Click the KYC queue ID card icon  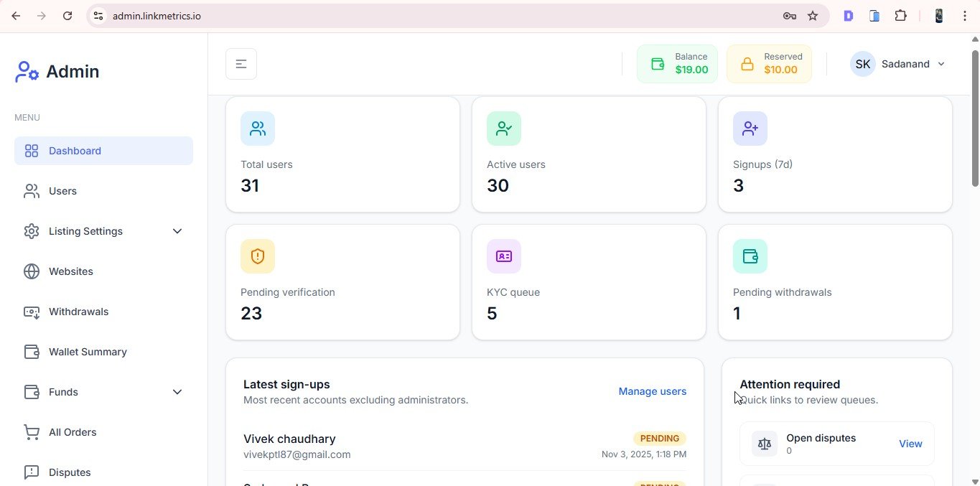coord(504,256)
